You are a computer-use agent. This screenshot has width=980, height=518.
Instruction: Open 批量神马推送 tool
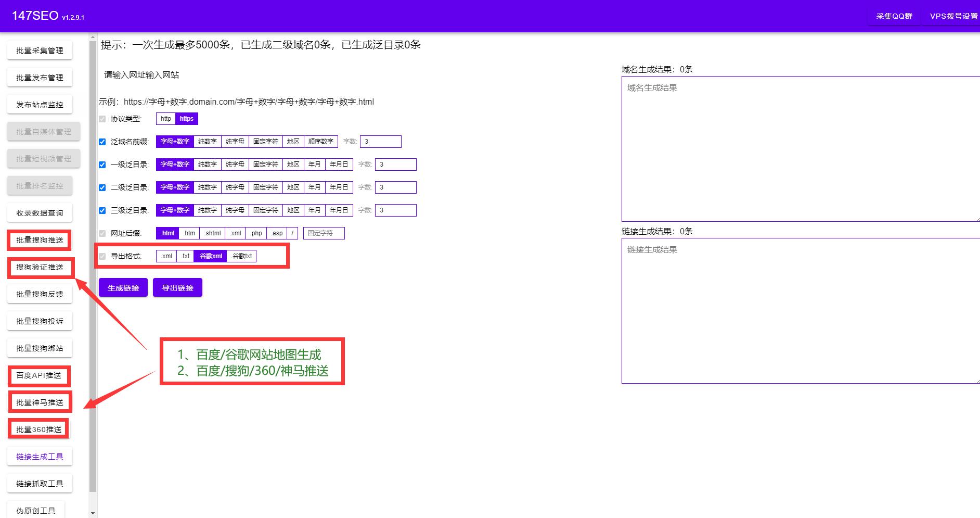pos(41,401)
